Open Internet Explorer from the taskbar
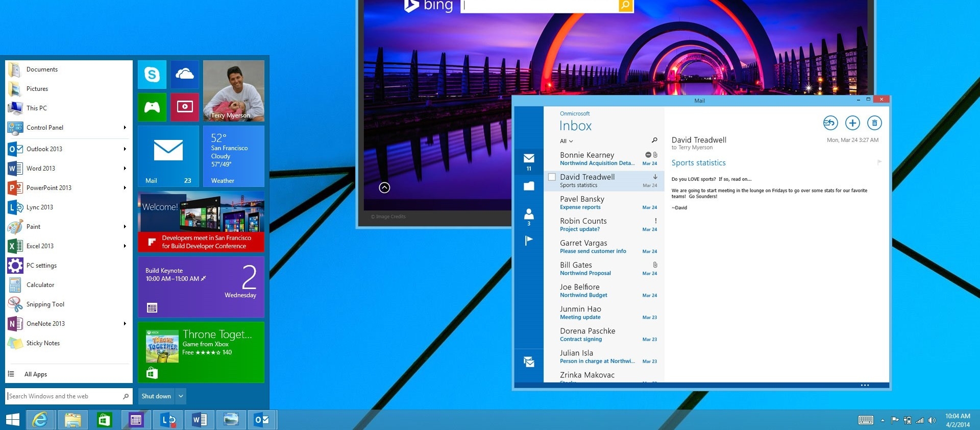The width and height of the screenshot is (980, 430). [40, 420]
